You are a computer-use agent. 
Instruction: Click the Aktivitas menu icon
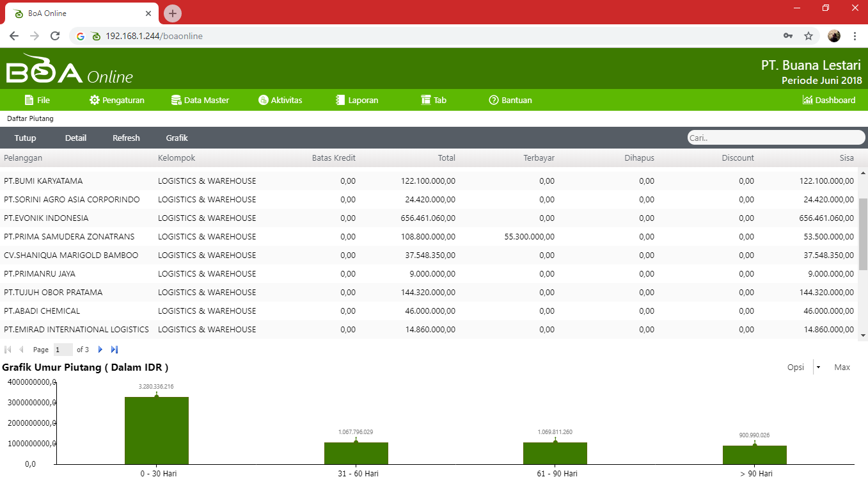(263, 100)
